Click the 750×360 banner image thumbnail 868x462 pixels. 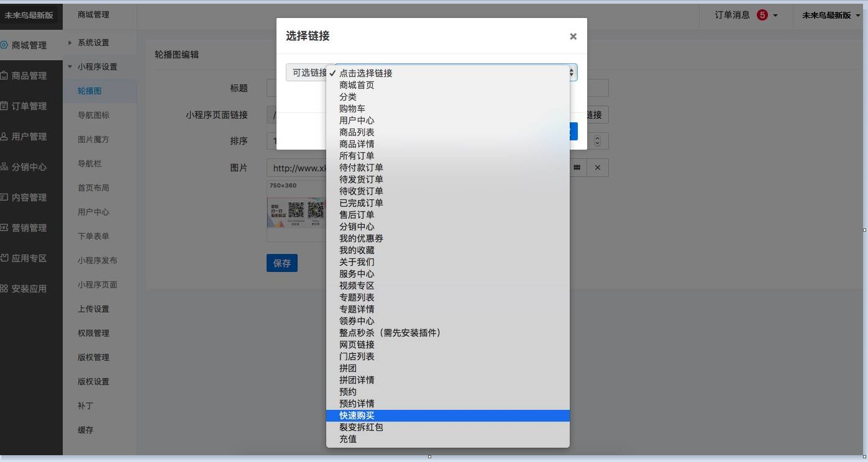(x=296, y=212)
